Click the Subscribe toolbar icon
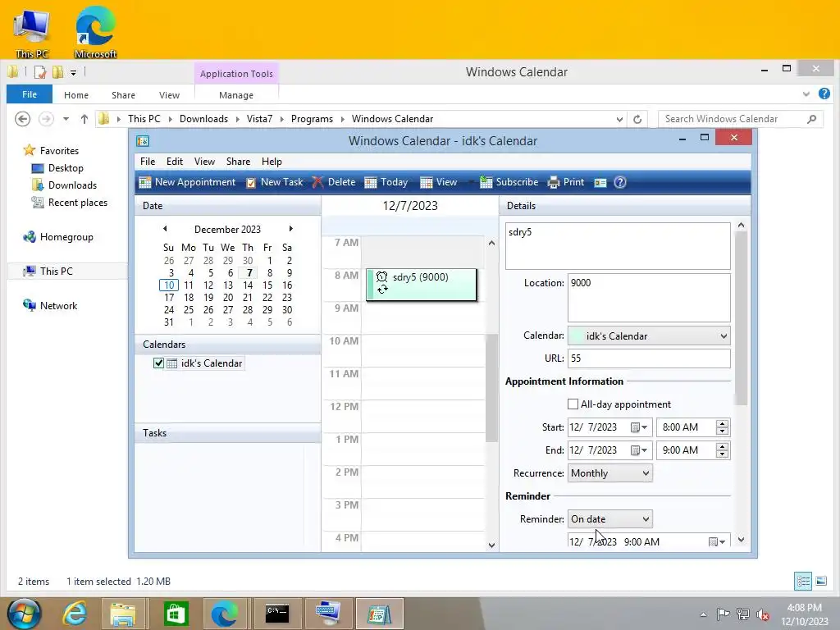 (x=486, y=182)
